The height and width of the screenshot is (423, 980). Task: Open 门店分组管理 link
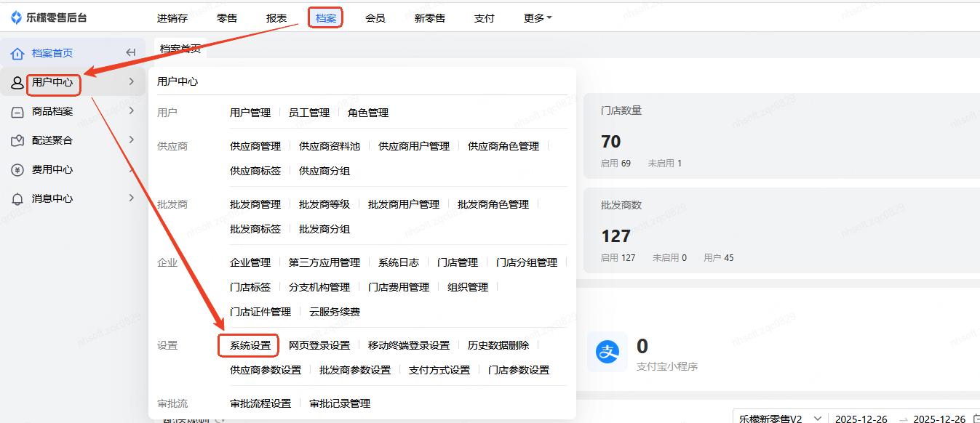527,262
